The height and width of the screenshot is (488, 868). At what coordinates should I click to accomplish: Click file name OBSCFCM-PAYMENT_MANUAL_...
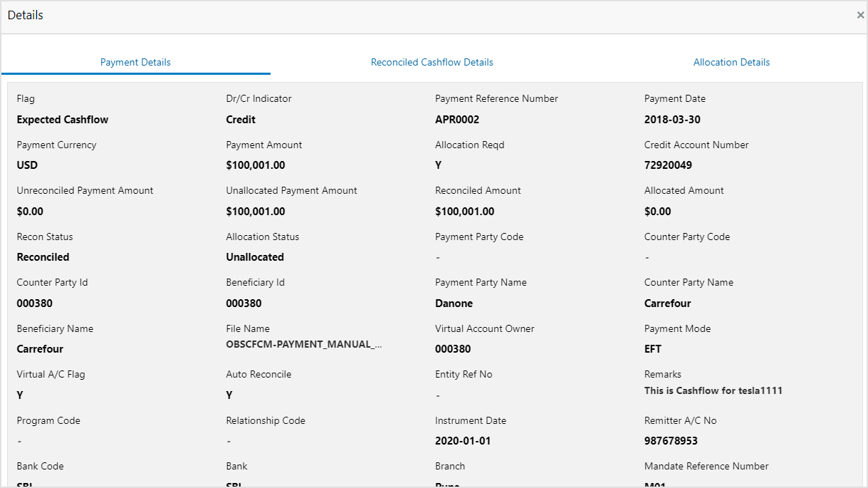click(x=304, y=345)
